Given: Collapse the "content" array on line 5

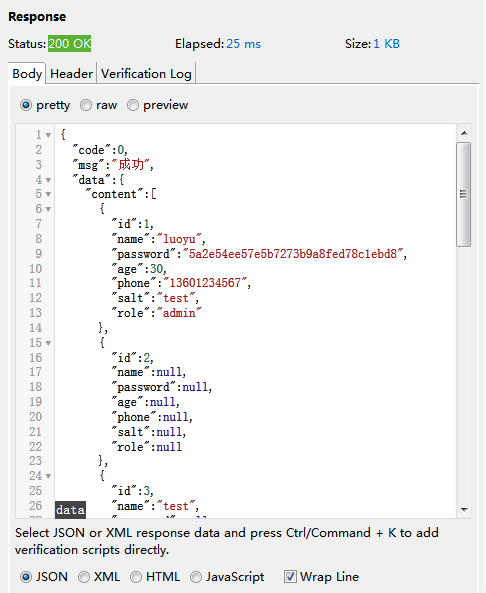Looking at the screenshot, I should pyautogui.click(x=48, y=194).
